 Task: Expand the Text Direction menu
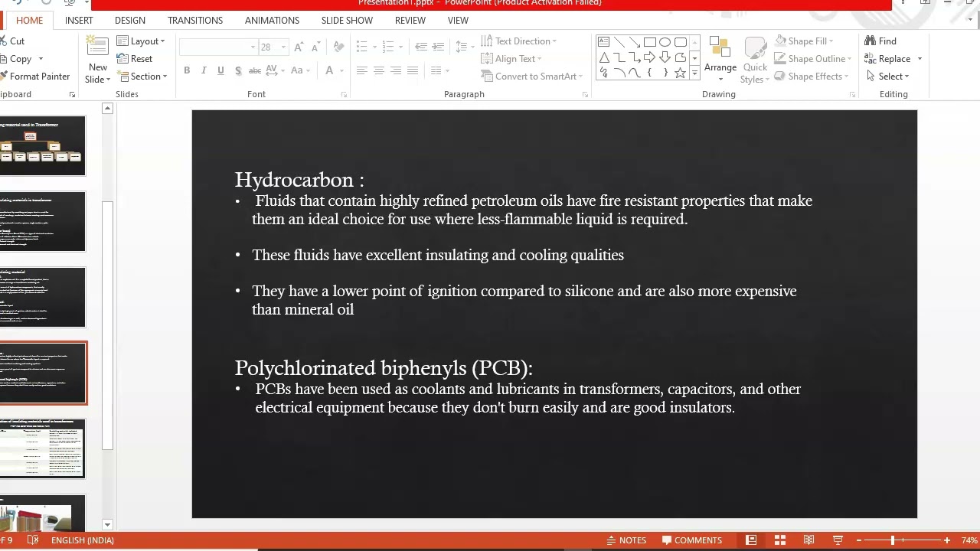pyautogui.click(x=519, y=41)
